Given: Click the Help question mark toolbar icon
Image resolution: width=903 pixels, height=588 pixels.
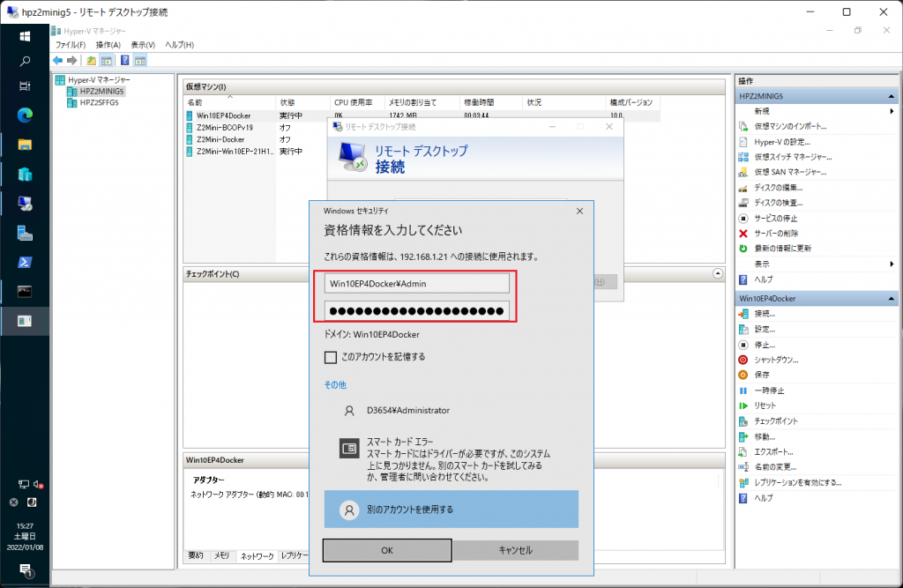Looking at the screenshot, I should tap(125, 61).
